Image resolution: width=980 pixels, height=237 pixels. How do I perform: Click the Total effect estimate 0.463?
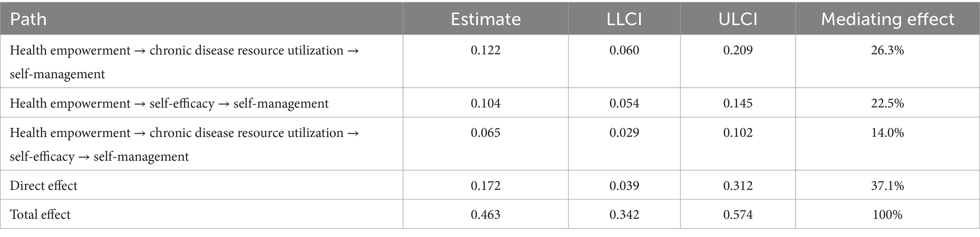pos(485,214)
